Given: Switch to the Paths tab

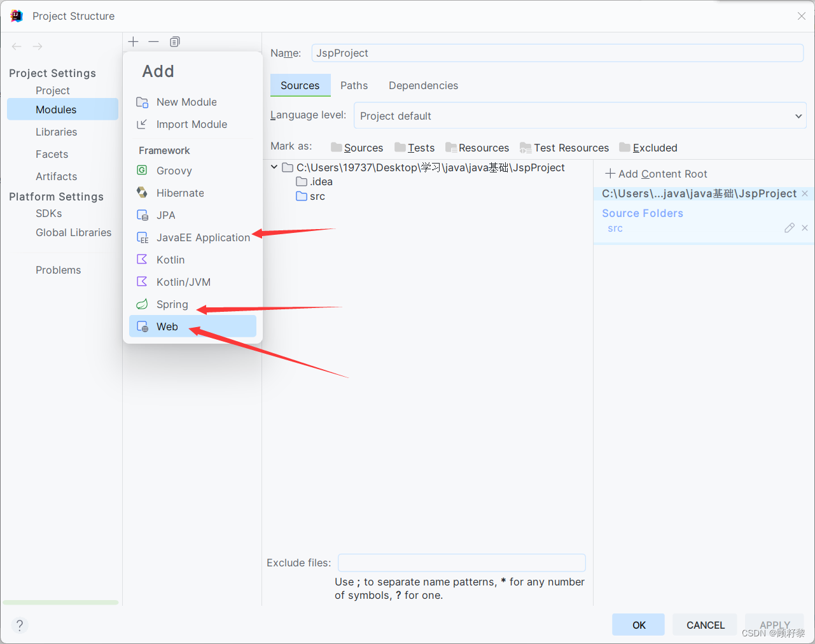Looking at the screenshot, I should click(x=354, y=85).
